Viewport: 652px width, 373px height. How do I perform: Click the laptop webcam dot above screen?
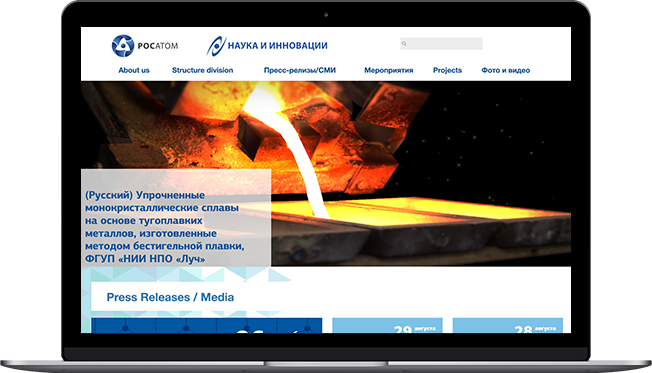[326, 15]
